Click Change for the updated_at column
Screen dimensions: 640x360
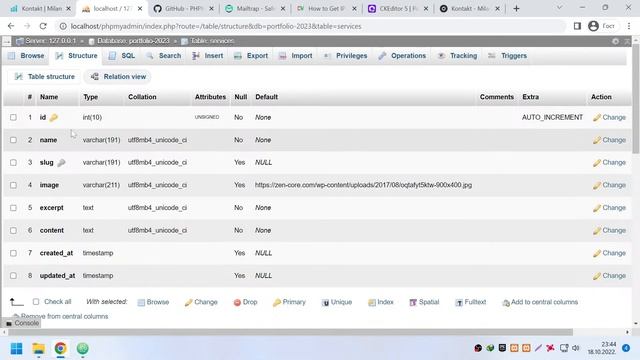click(x=609, y=276)
